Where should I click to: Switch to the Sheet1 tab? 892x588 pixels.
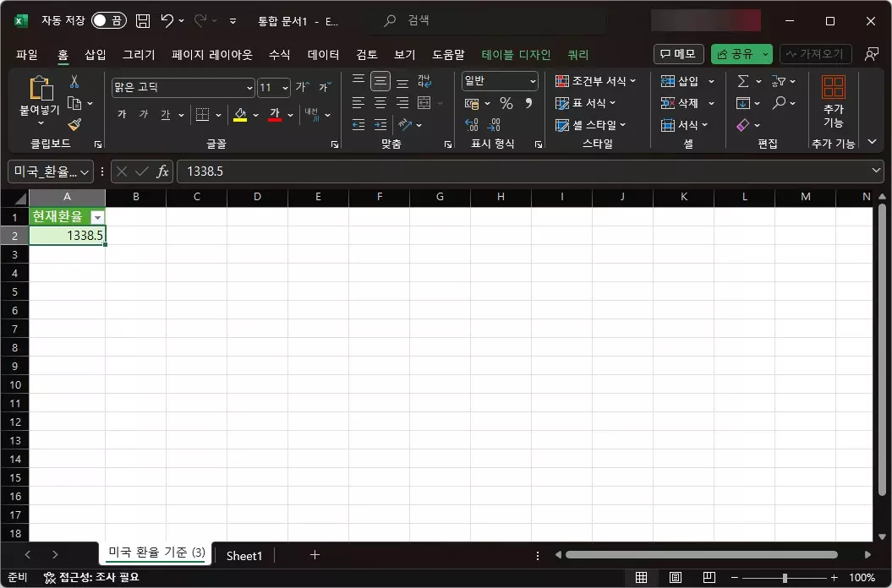pyautogui.click(x=244, y=556)
